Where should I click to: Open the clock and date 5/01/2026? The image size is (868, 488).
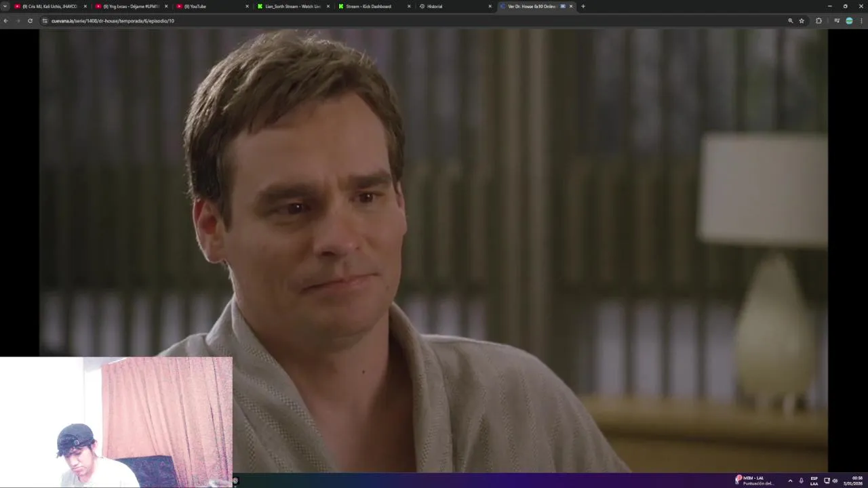[x=854, y=481]
